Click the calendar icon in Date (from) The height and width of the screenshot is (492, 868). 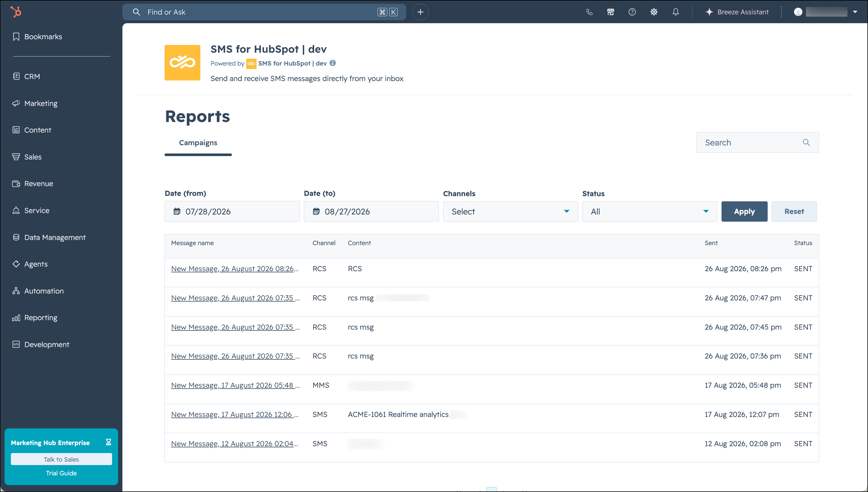pos(177,212)
